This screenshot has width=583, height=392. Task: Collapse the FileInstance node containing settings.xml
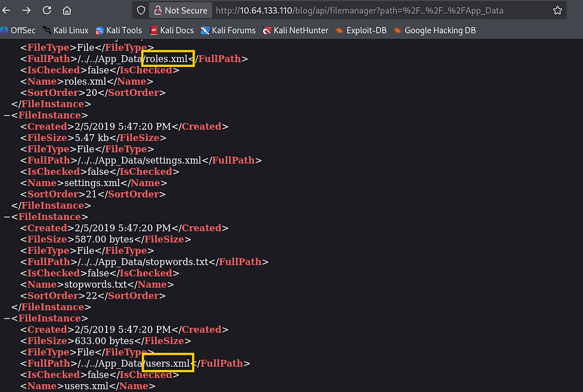point(7,115)
